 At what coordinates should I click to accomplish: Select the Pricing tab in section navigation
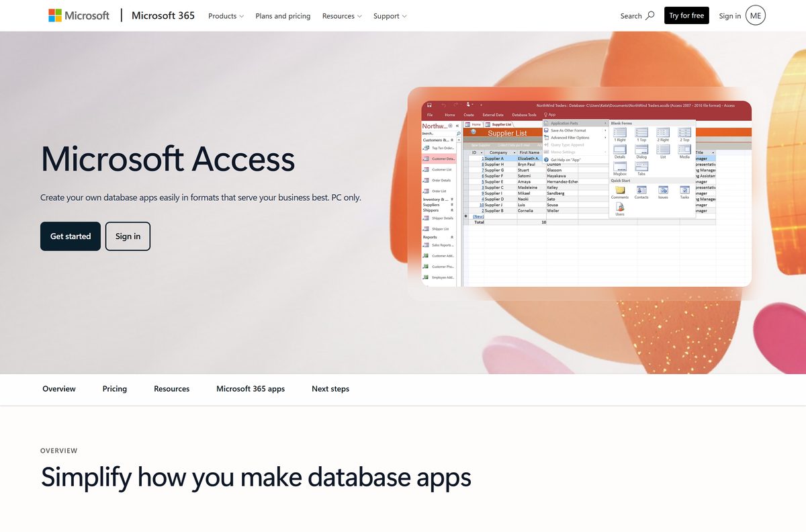click(115, 389)
